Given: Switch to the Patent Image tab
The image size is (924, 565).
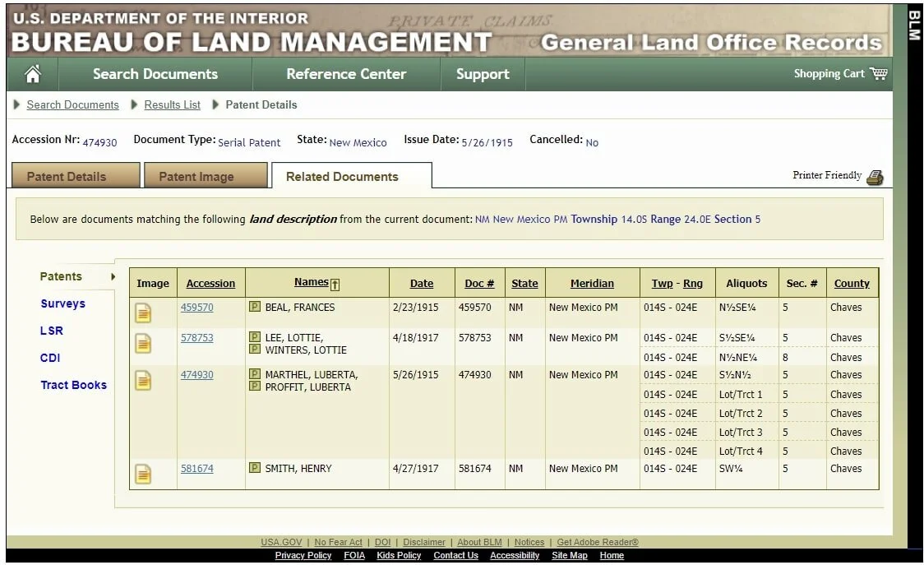Looking at the screenshot, I should [206, 176].
